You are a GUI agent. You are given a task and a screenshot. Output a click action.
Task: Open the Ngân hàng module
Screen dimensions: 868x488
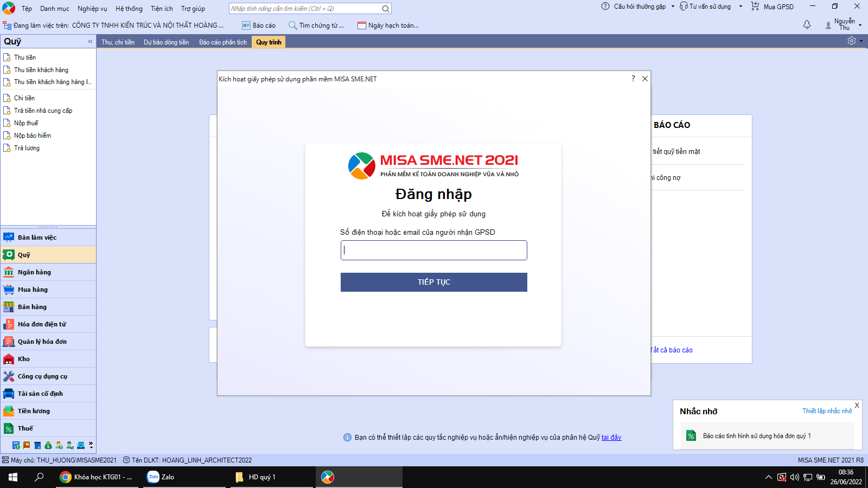(48, 272)
